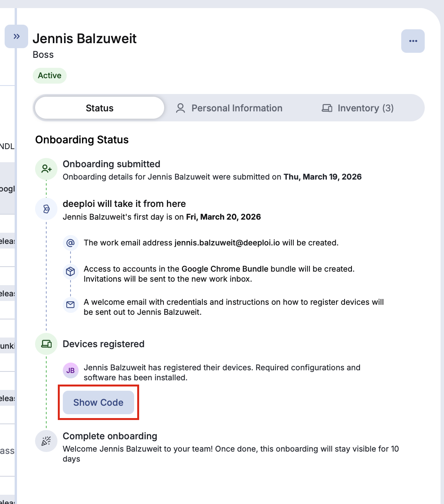Switch to the Status tab

click(x=99, y=108)
